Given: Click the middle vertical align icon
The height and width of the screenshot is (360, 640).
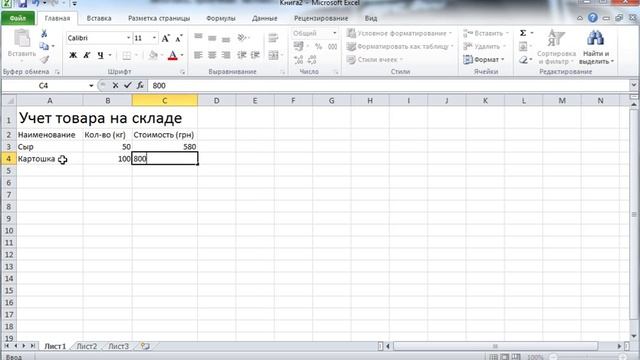Looking at the screenshot, I should pyautogui.click(x=212, y=38).
